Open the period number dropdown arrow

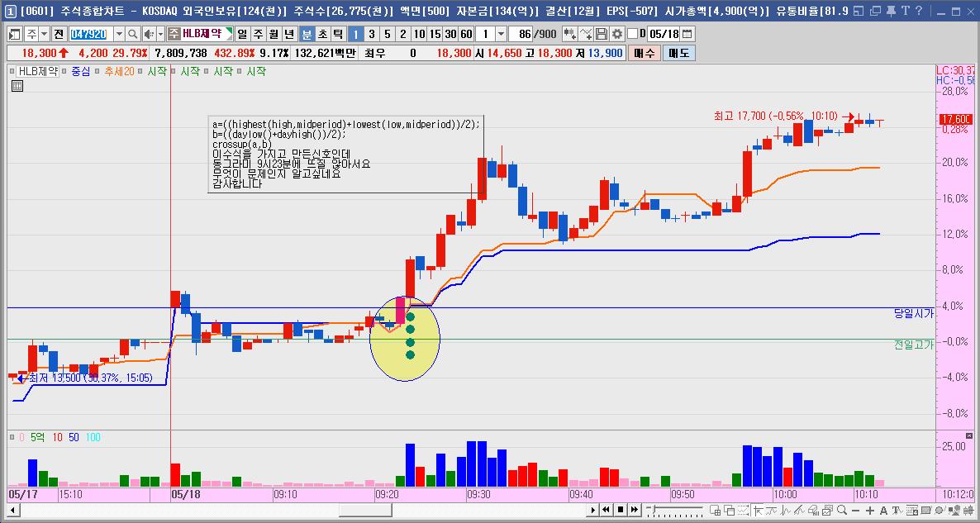point(502,34)
